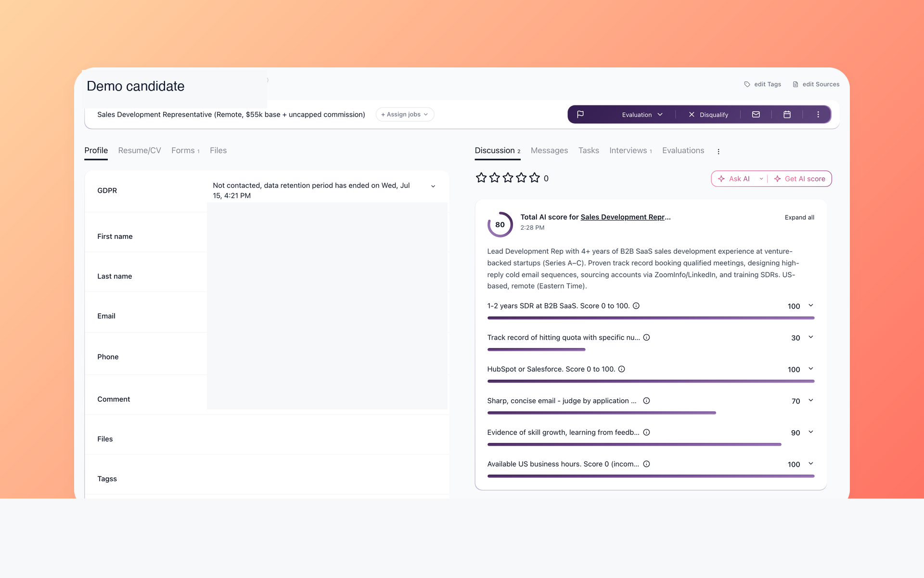
Task: Expand the Track record of hitting quota row
Action: pyautogui.click(x=811, y=337)
